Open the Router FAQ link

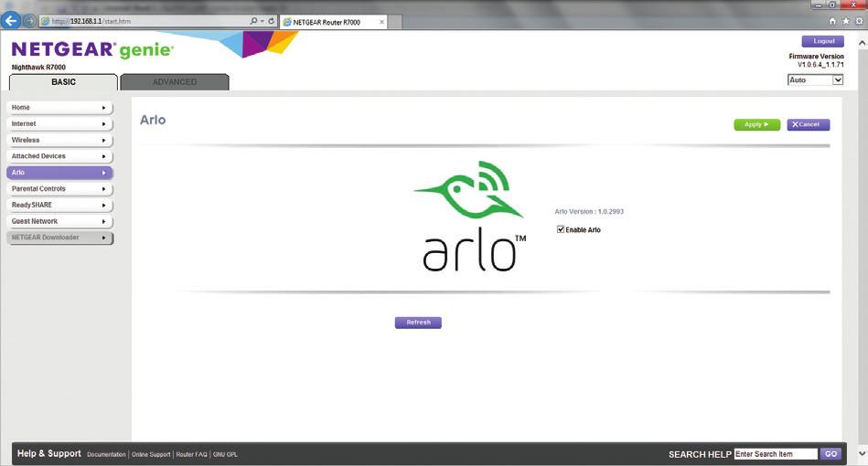point(191,454)
